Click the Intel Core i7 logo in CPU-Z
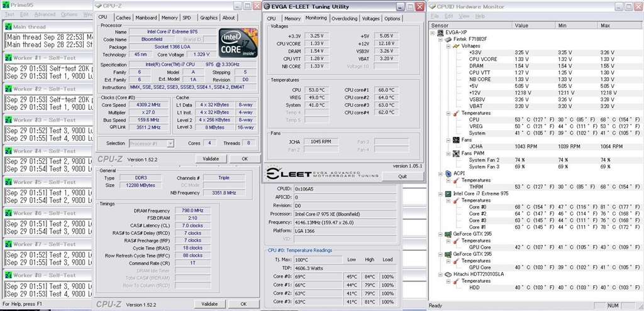This screenshot has width=644, height=311. (x=236, y=42)
